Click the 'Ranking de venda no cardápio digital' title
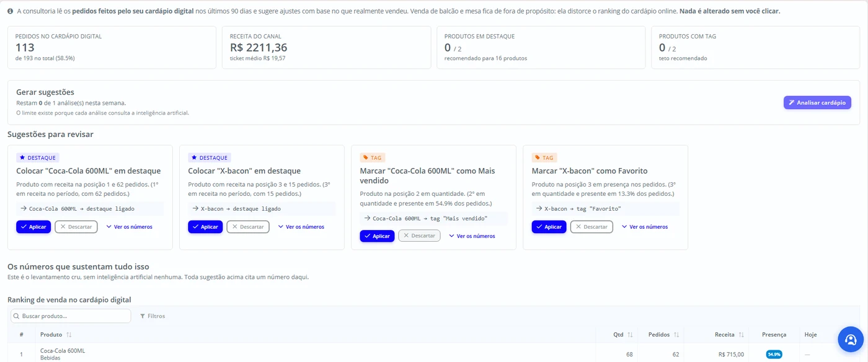The height and width of the screenshot is (362, 868). pyautogui.click(x=69, y=300)
